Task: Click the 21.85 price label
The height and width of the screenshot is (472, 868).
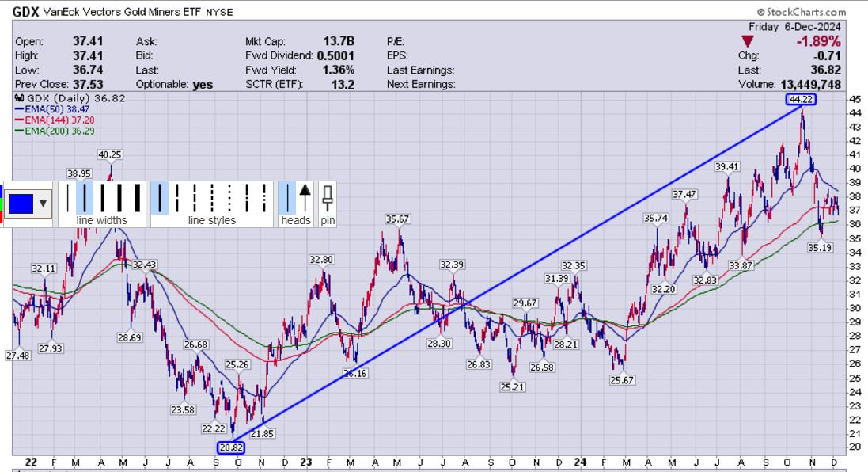Action: tap(262, 434)
